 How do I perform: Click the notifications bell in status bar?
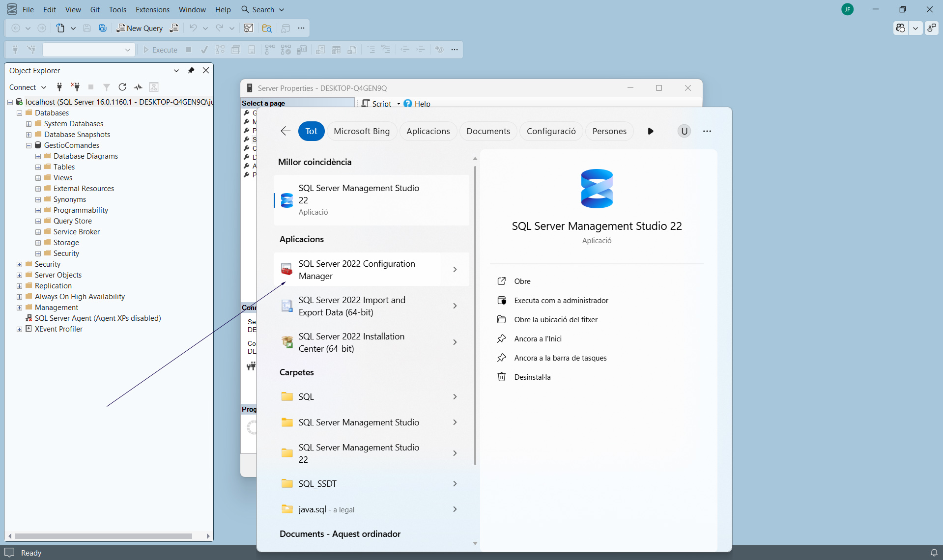click(x=934, y=553)
